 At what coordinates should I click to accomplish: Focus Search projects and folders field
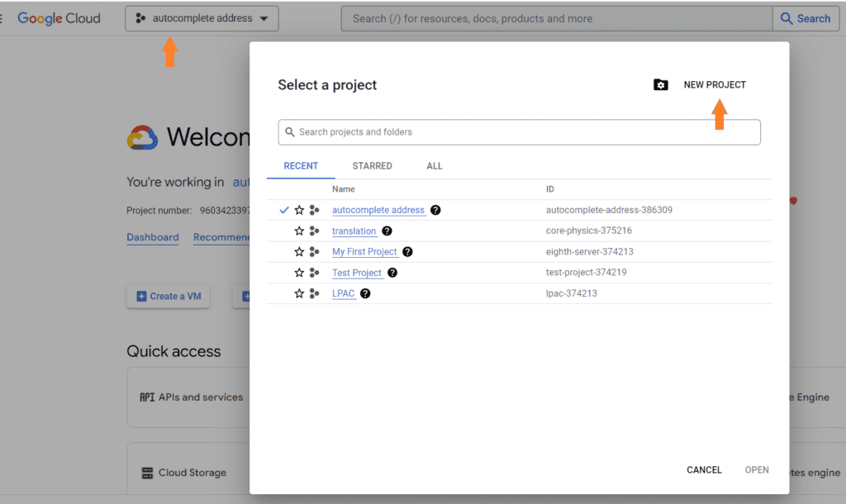click(x=519, y=132)
